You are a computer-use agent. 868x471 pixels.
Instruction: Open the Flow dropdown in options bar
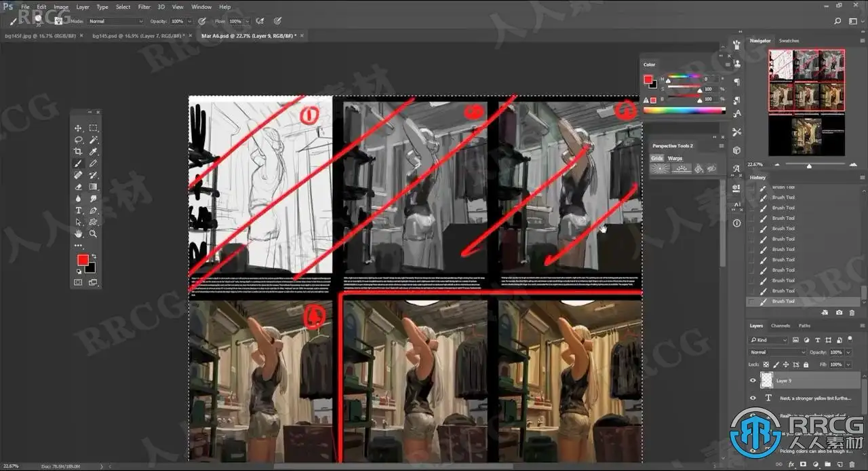(x=247, y=21)
